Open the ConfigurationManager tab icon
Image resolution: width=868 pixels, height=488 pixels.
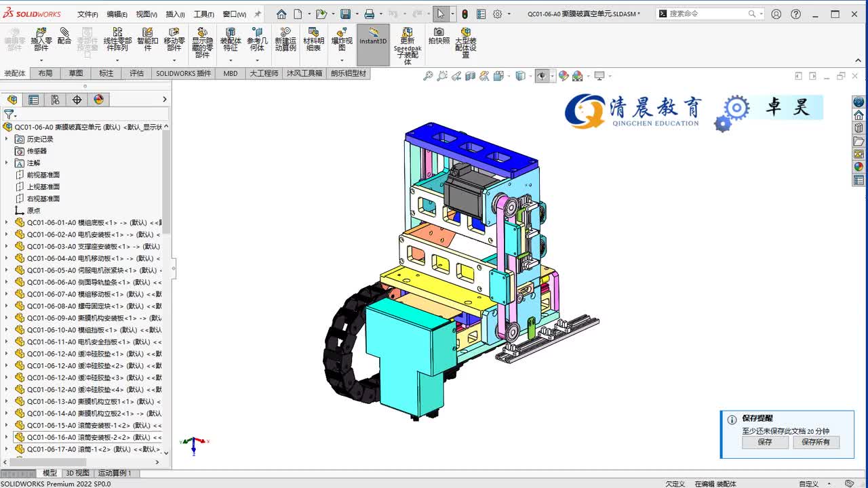pyautogui.click(x=55, y=100)
